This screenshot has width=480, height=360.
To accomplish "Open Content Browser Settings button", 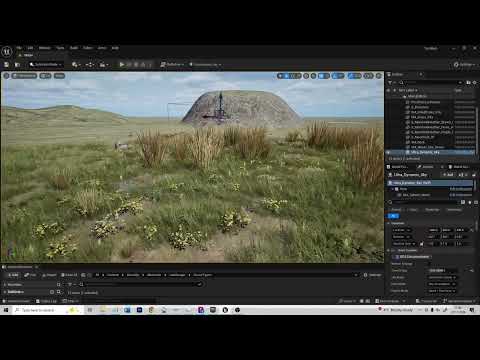I will (372, 275).
